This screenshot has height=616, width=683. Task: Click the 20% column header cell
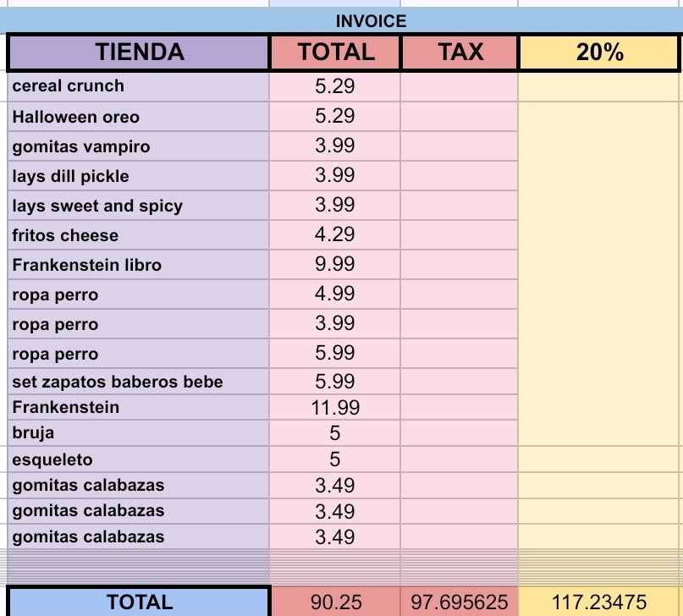(x=599, y=52)
